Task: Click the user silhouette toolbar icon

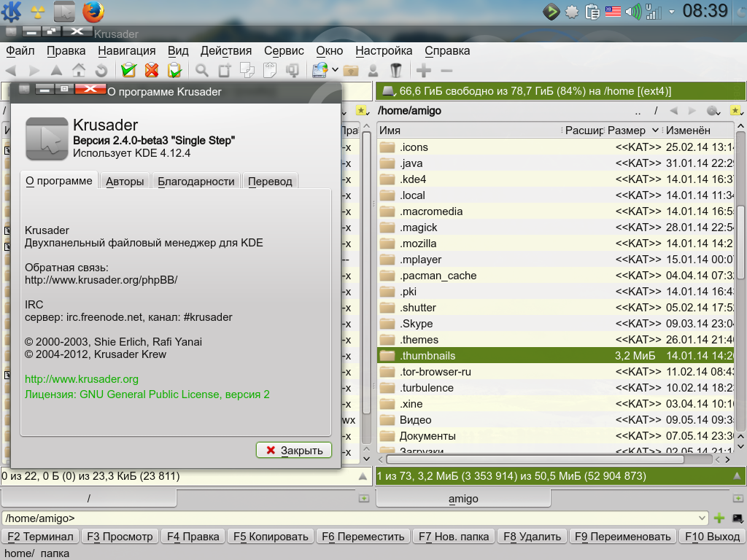Action: point(373,71)
